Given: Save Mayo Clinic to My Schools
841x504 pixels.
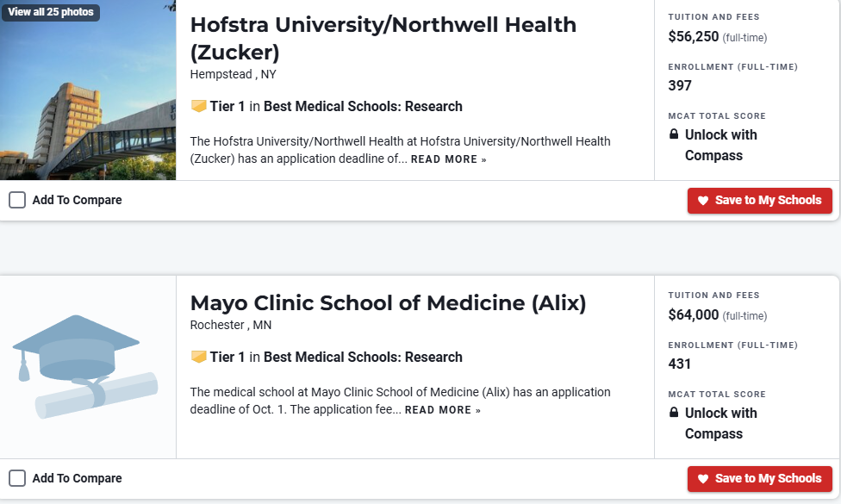Looking at the screenshot, I should click(759, 479).
